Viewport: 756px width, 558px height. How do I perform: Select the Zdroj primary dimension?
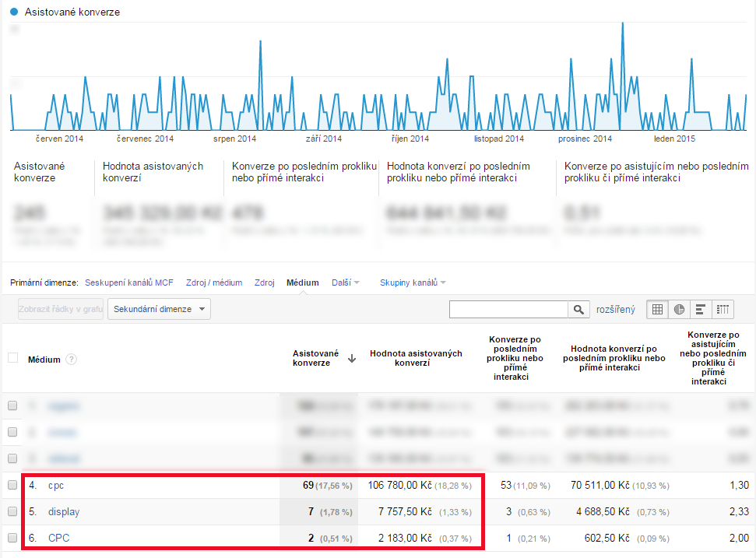tap(264, 283)
